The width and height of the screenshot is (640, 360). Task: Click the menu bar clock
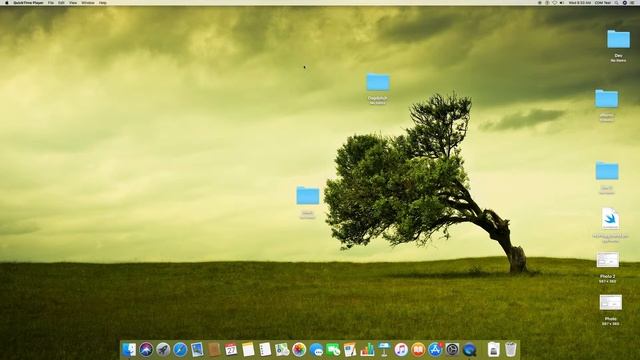(x=580, y=2)
